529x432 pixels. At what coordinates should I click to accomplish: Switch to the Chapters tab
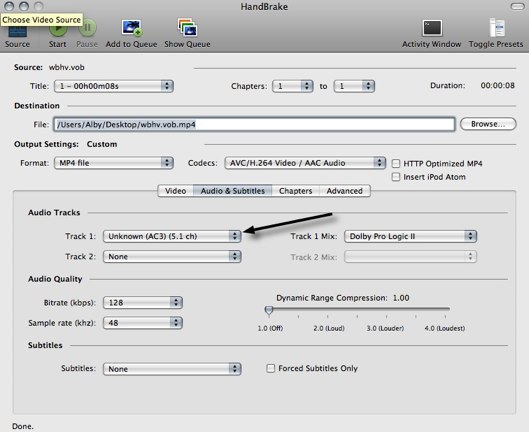click(x=296, y=191)
